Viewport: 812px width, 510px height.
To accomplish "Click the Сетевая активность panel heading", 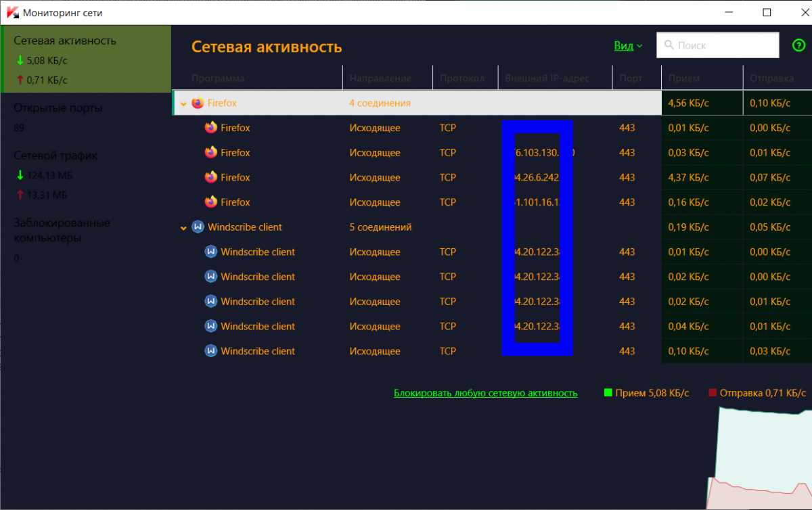I will (x=267, y=47).
